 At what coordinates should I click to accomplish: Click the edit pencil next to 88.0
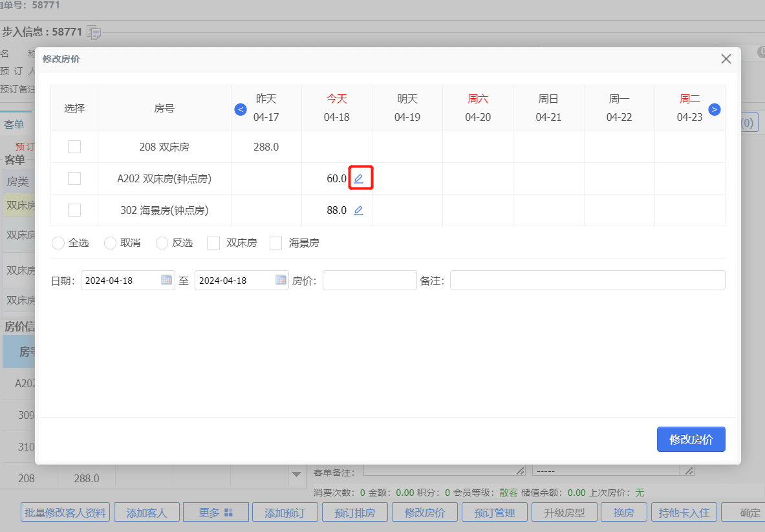coord(359,210)
